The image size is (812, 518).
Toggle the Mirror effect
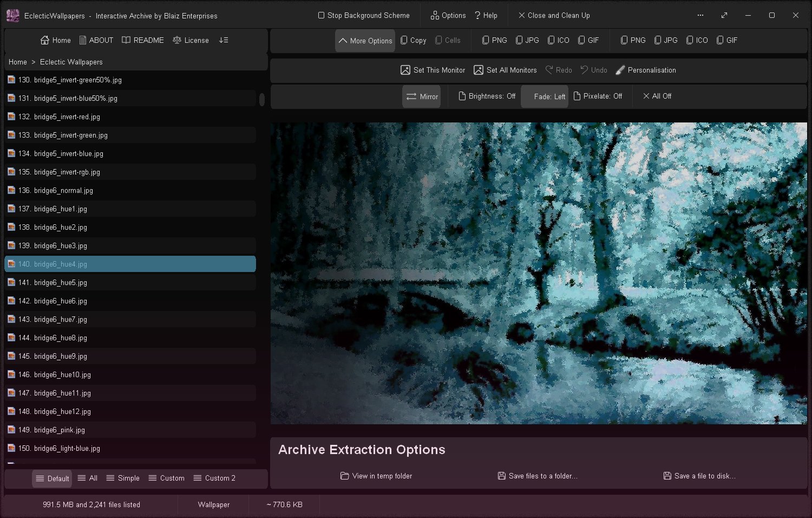422,96
